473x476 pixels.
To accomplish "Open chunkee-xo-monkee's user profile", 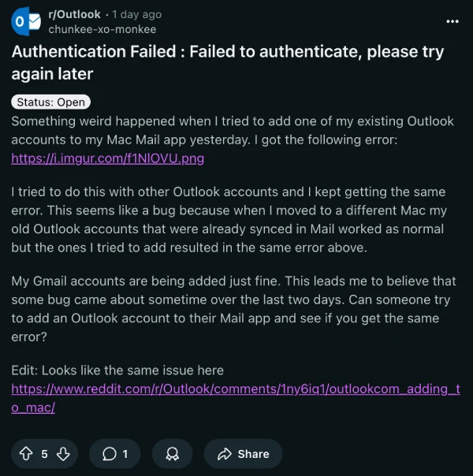I will [102, 29].
